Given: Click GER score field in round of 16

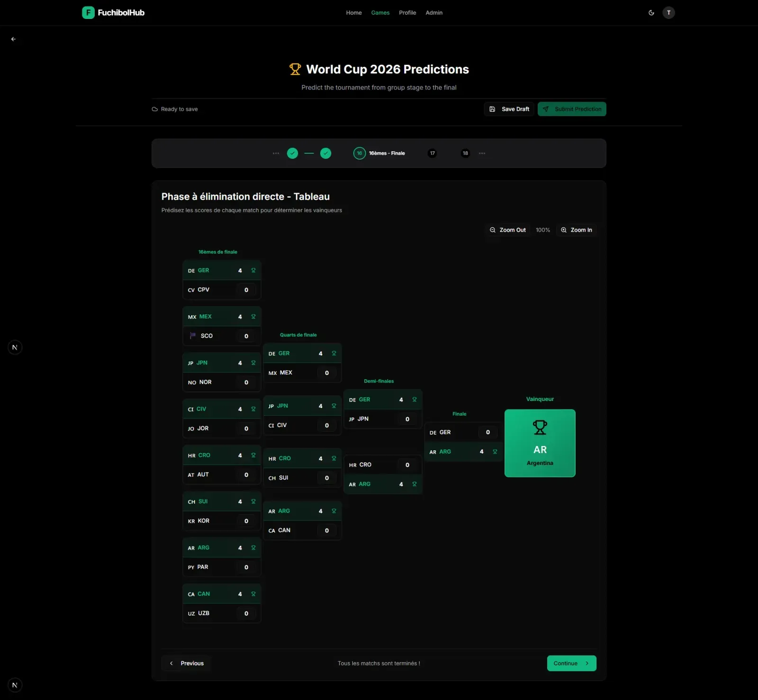Looking at the screenshot, I should point(240,271).
